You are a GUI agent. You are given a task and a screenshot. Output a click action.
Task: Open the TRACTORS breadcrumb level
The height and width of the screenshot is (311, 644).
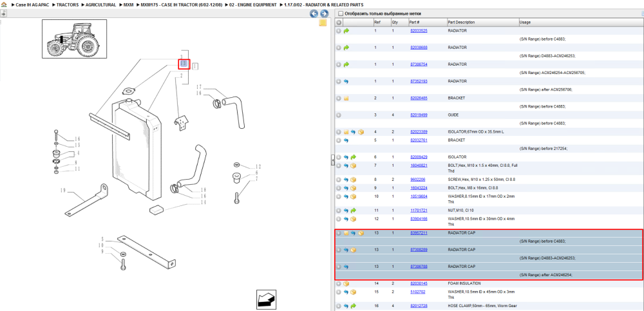[68, 5]
